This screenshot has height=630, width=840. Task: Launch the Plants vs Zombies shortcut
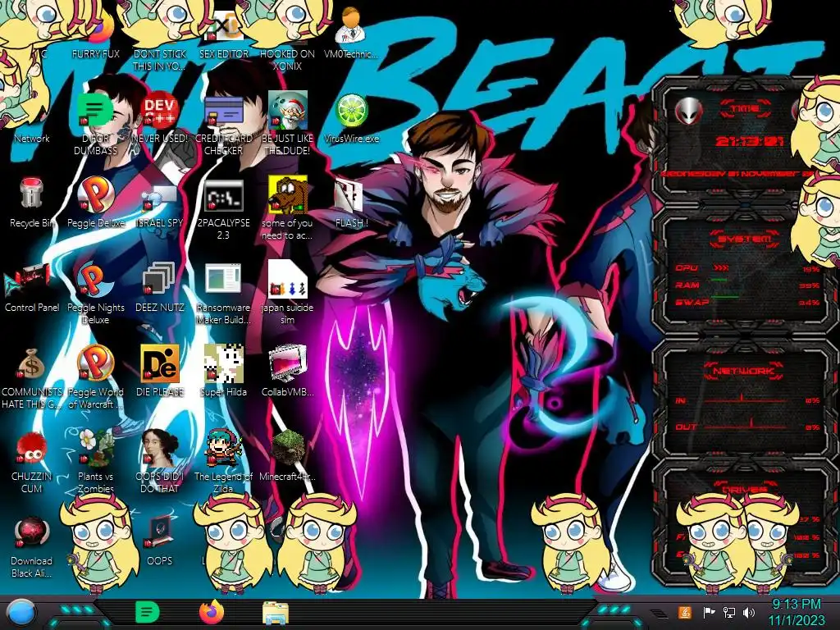(x=96, y=461)
